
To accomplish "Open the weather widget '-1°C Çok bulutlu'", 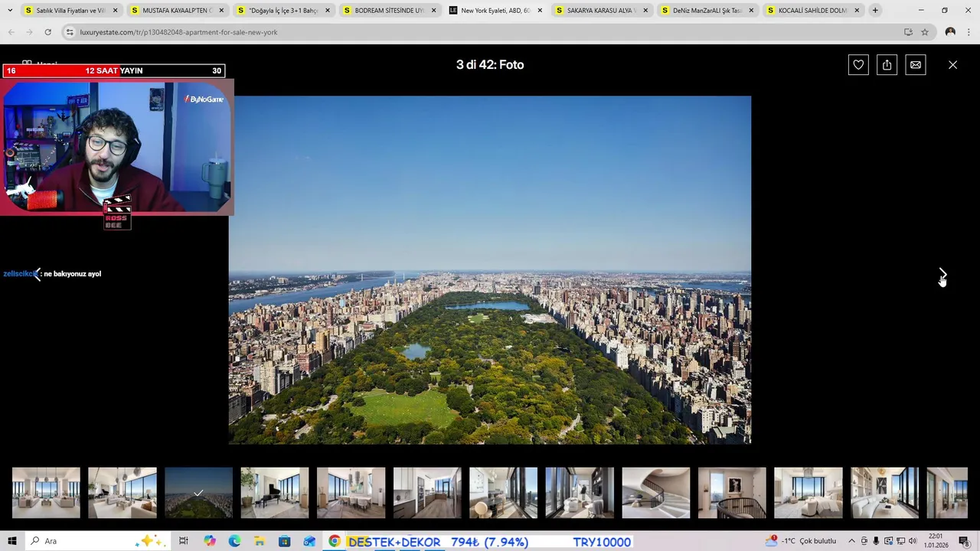I will tap(802, 541).
